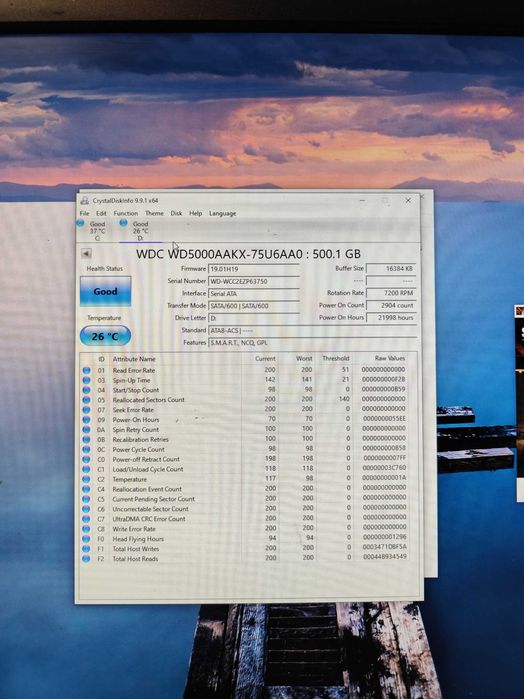This screenshot has width=524, height=699.
Task: Click status icon for Head Flying Hours
Action: pos(87,539)
